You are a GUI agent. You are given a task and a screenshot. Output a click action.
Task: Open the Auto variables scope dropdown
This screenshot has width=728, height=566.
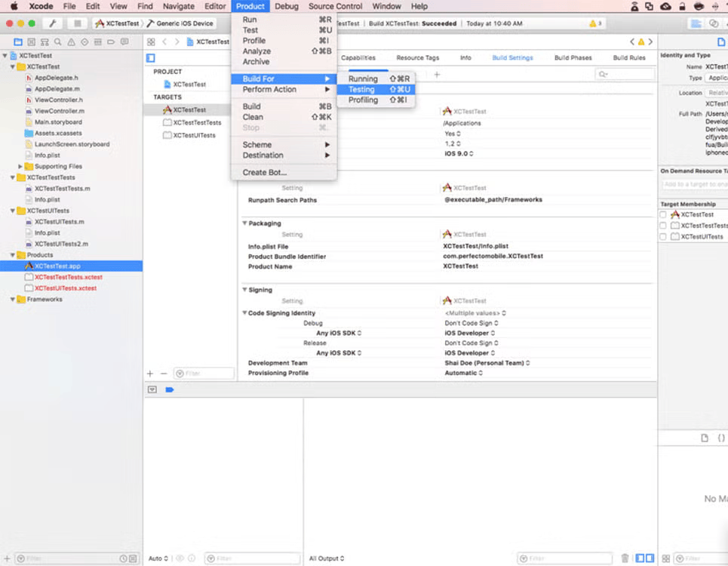(x=158, y=558)
